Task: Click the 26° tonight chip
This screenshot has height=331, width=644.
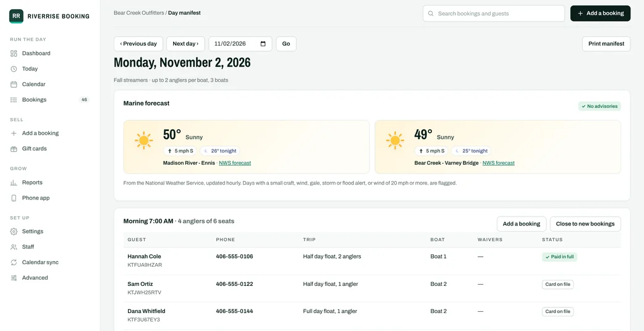Action: click(x=220, y=151)
